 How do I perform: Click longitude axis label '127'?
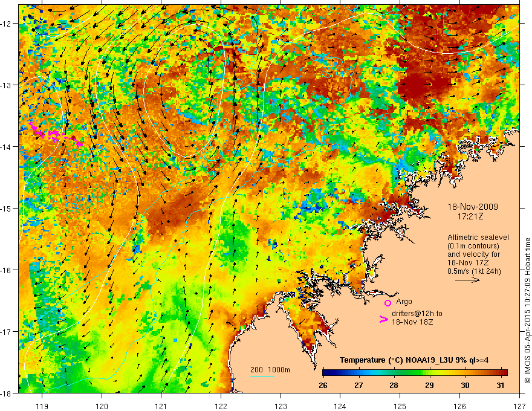(519, 406)
